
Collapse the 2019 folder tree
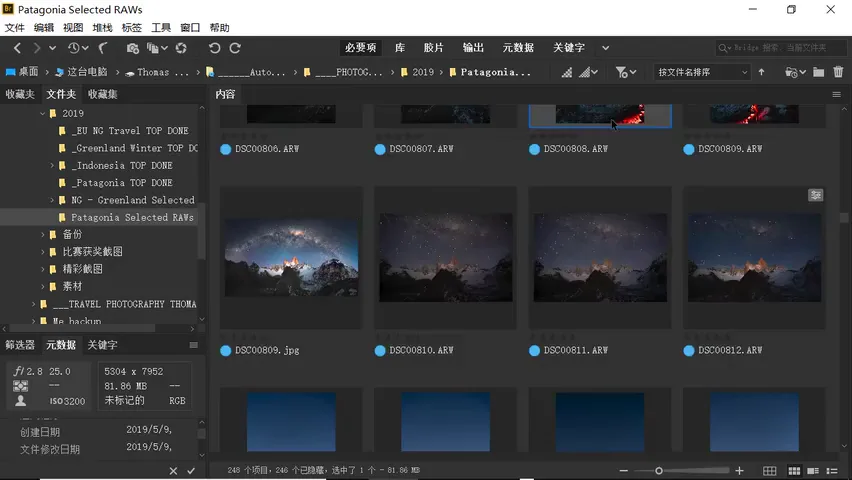42,113
